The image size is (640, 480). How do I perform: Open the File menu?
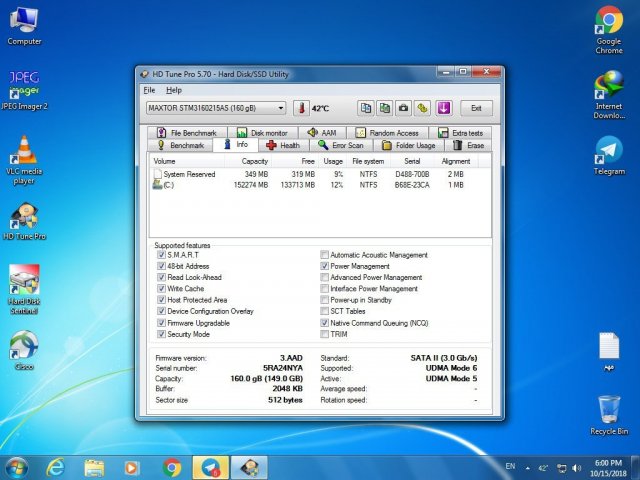click(x=149, y=90)
